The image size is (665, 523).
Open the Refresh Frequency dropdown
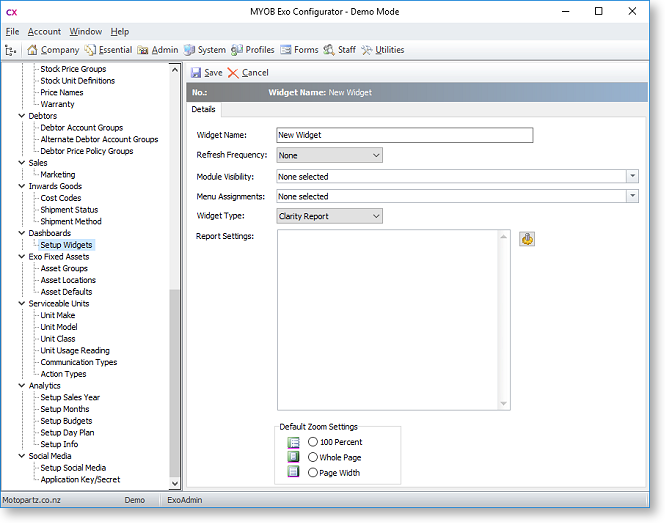click(330, 155)
